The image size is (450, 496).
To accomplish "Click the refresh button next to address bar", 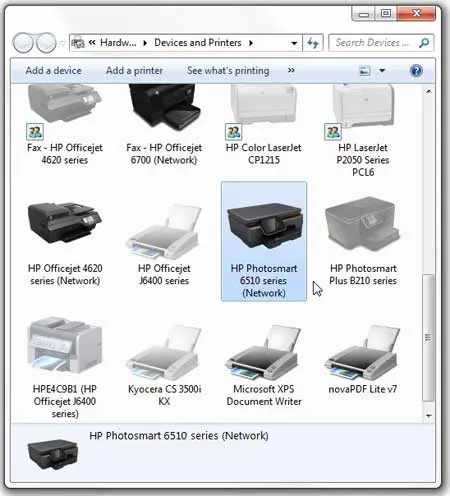I will pos(313,43).
